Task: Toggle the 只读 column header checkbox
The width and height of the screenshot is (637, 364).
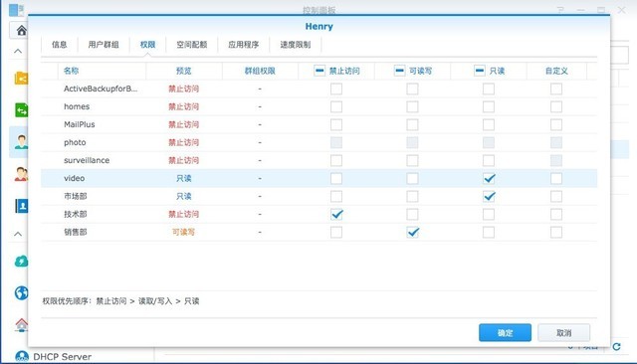Action: click(x=480, y=71)
